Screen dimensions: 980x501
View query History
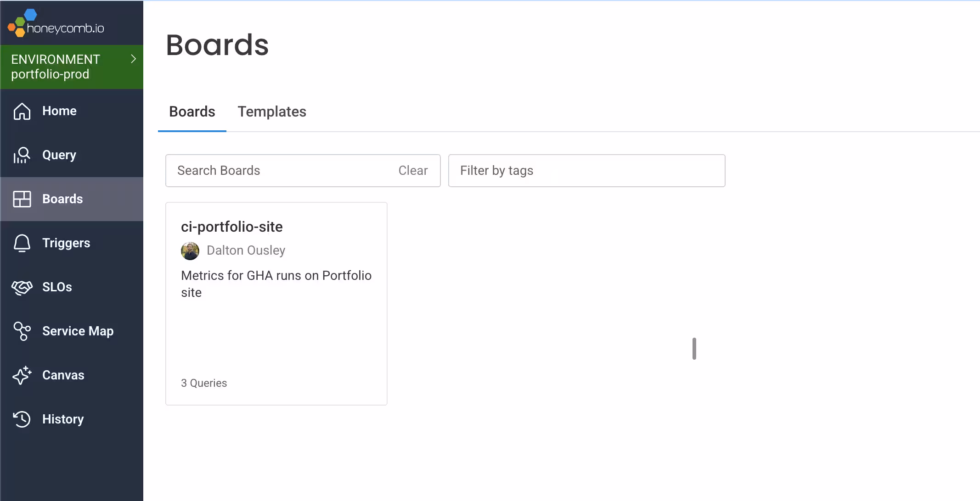pyautogui.click(x=63, y=419)
